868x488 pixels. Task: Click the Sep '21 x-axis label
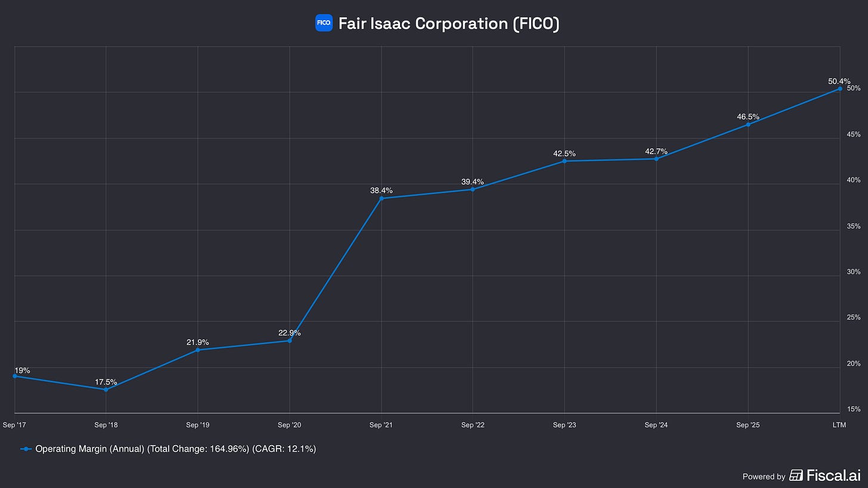click(x=382, y=425)
